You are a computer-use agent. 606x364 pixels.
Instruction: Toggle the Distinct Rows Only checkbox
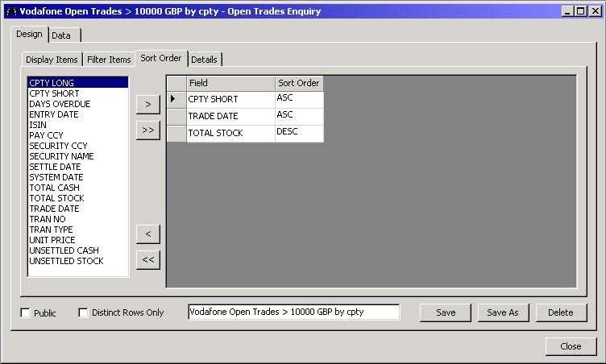[84, 312]
